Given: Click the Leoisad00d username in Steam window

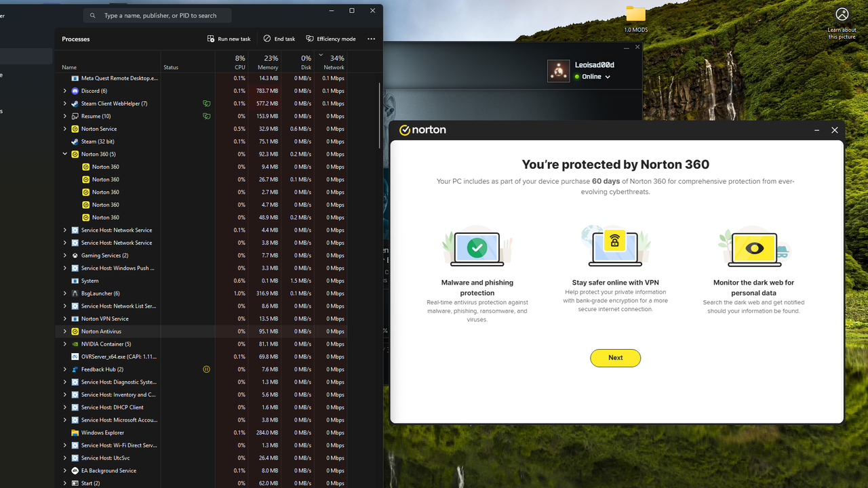Looking at the screenshot, I should pos(595,65).
